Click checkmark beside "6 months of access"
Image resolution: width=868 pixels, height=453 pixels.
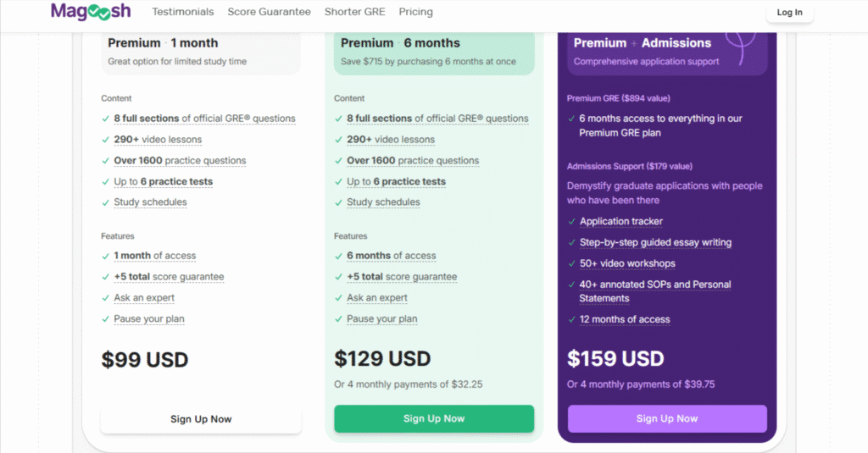[338, 256]
